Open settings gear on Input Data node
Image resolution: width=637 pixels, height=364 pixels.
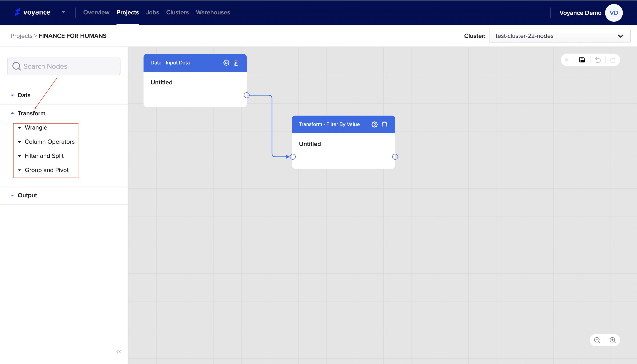click(226, 63)
